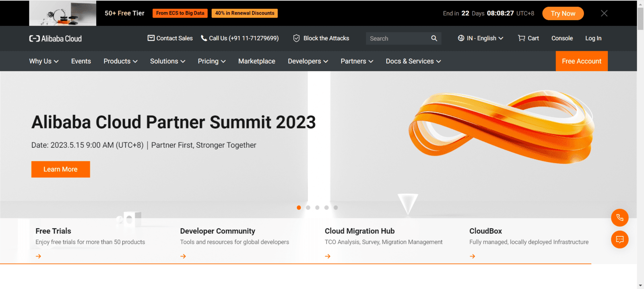The width and height of the screenshot is (644, 289).
Task: Click the promo banner thumbnail image
Action: pyautogui.click(x=63, y=13)
